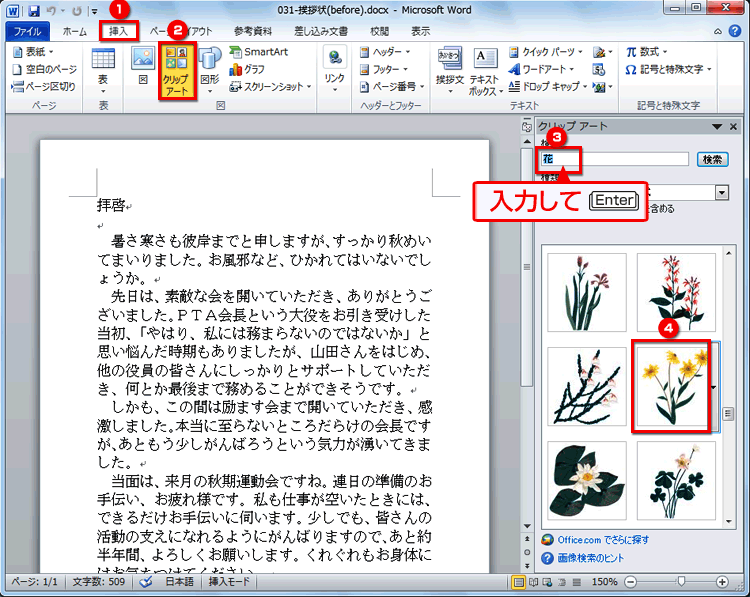Switch to the 差し込み文書 tab

pyautogui.click(x=321, y=32)
